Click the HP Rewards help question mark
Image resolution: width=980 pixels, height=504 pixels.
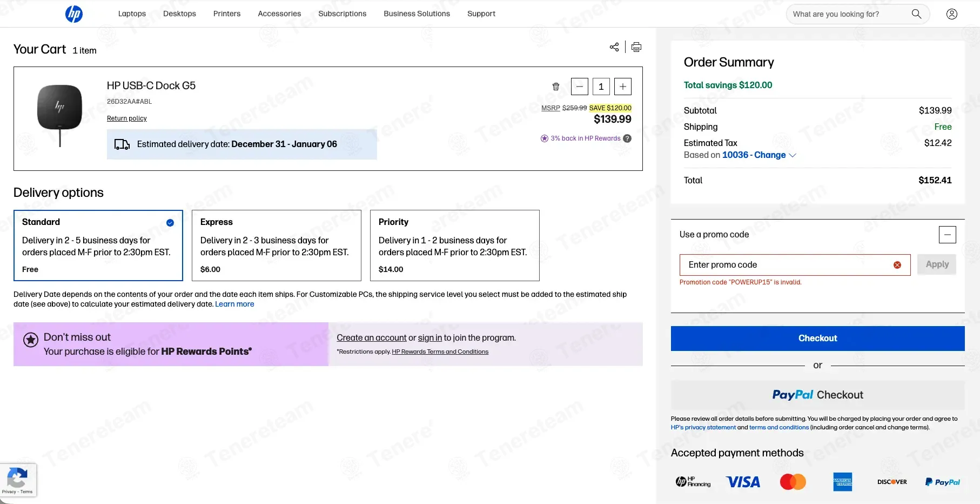pos(627,138)
